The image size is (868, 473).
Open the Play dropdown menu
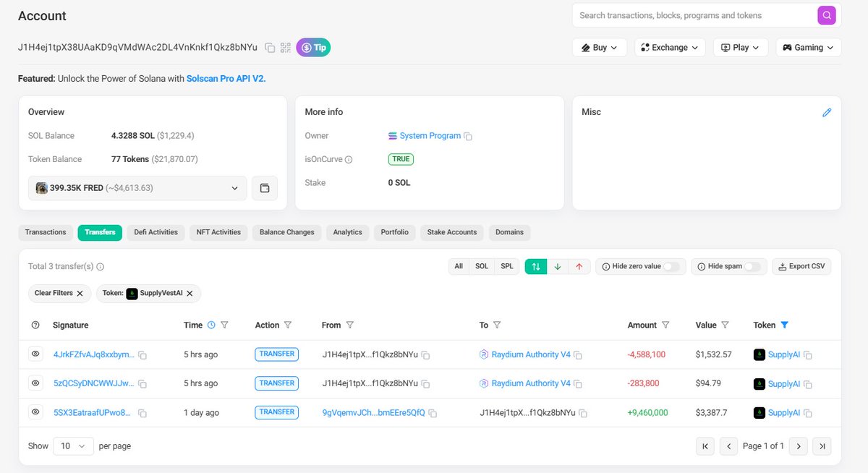(741, 47)
